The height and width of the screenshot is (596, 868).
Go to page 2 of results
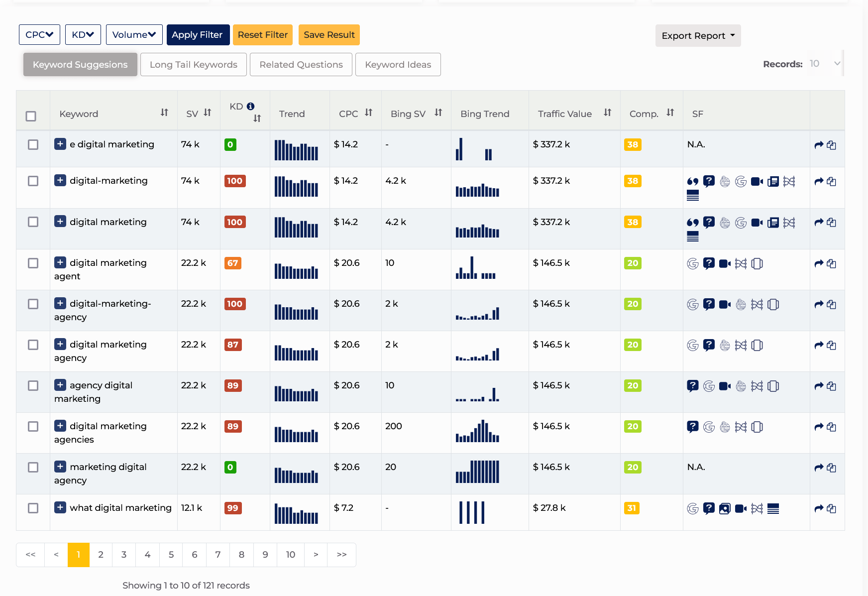pyautogui.click(x=101, y=555)
